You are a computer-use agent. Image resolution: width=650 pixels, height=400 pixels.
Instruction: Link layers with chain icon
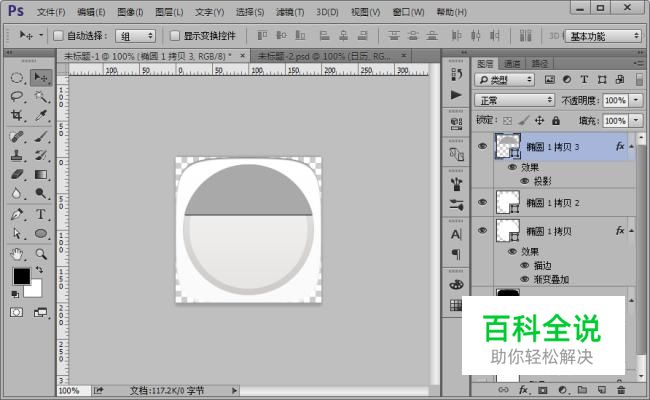click(x=503, y=390)
